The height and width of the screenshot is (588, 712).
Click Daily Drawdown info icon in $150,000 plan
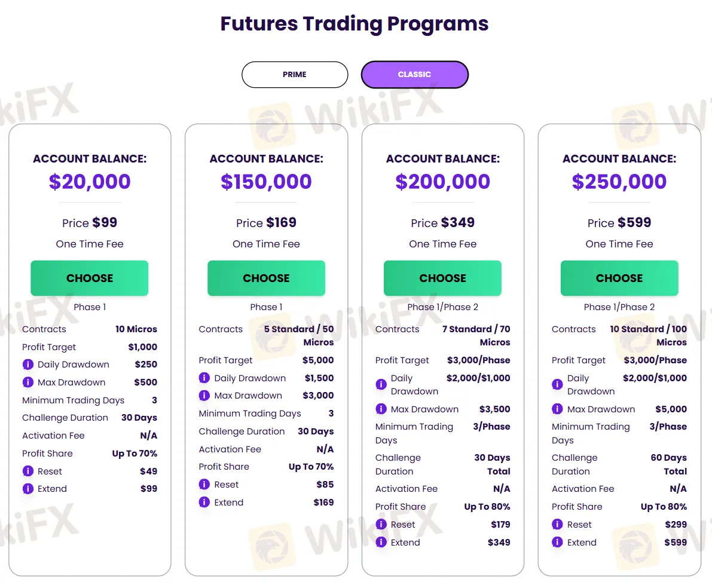[x=204, y=378]
